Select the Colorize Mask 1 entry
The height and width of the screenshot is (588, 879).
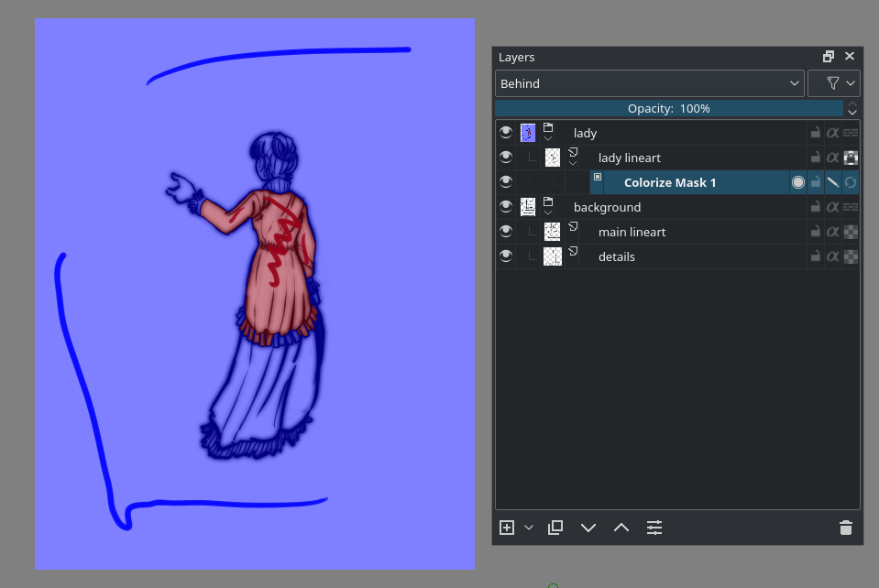(669, 181)
